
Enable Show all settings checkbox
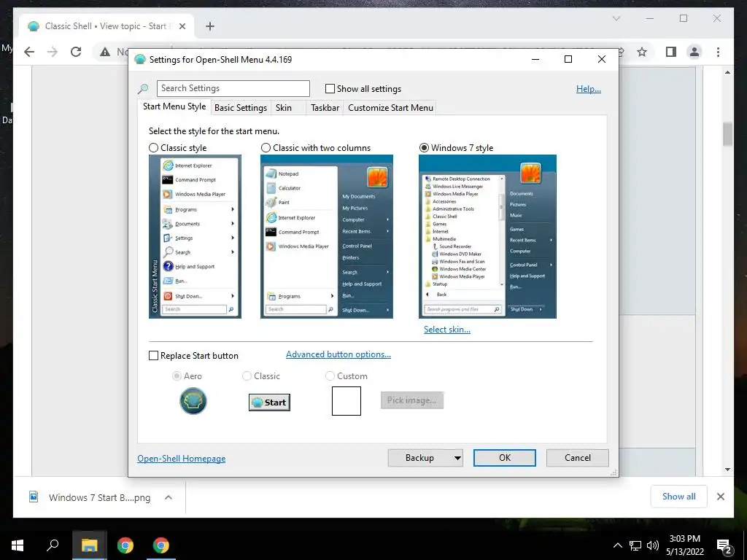tap(330, 88)
